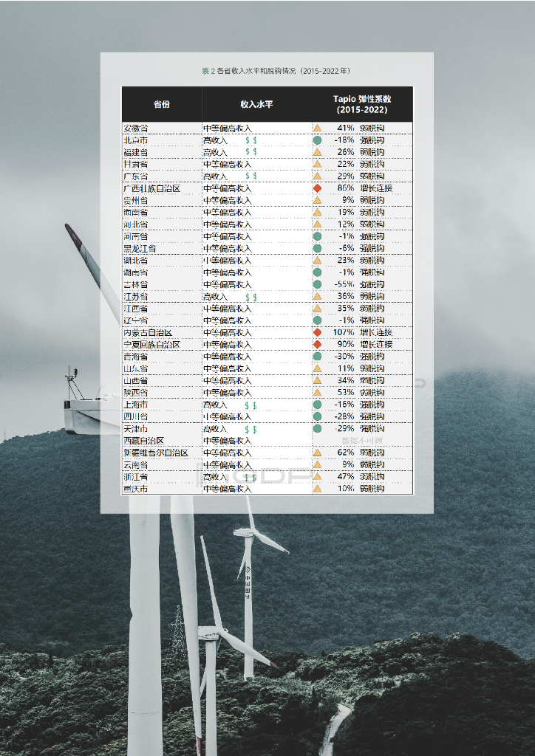
Task: Click the yellow triangle in 新疆维吾尔自治区 row
Action: (317, 453)
